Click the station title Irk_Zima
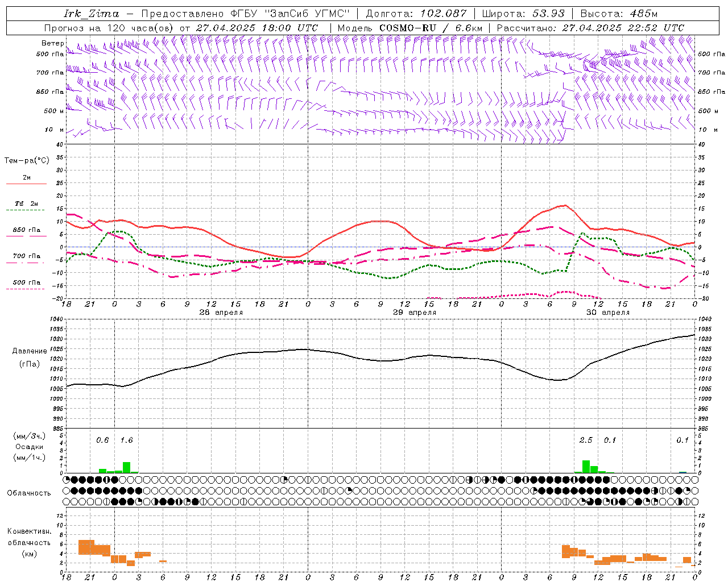Viewport: 728px width, 582px height. [91, 13]
